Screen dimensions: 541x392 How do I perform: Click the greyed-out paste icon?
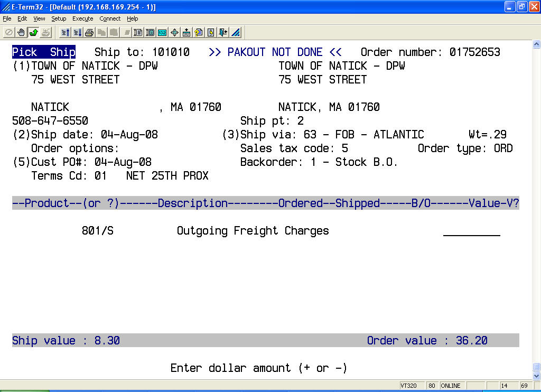[x=114, y=32]
